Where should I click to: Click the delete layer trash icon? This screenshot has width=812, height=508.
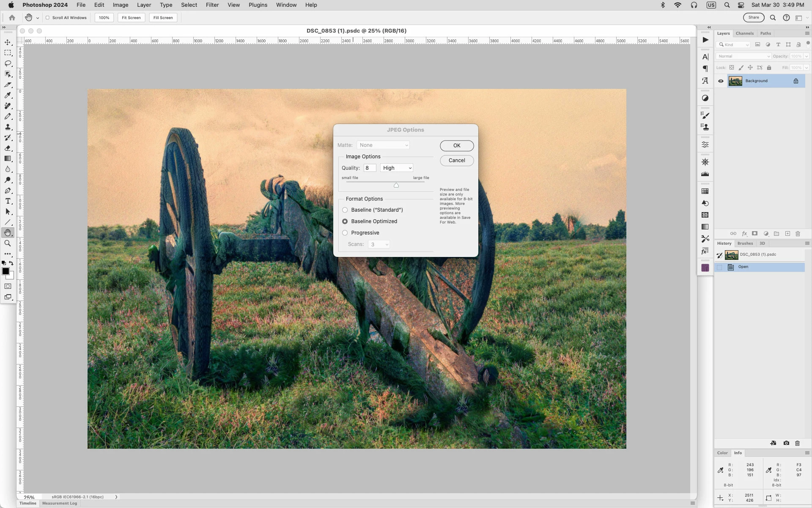pos(798,234)
